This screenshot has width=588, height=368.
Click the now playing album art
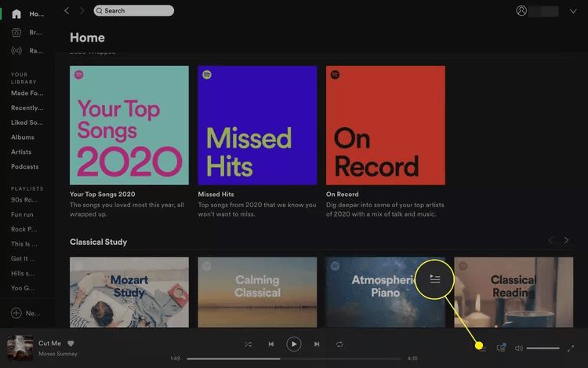point(20,348)
